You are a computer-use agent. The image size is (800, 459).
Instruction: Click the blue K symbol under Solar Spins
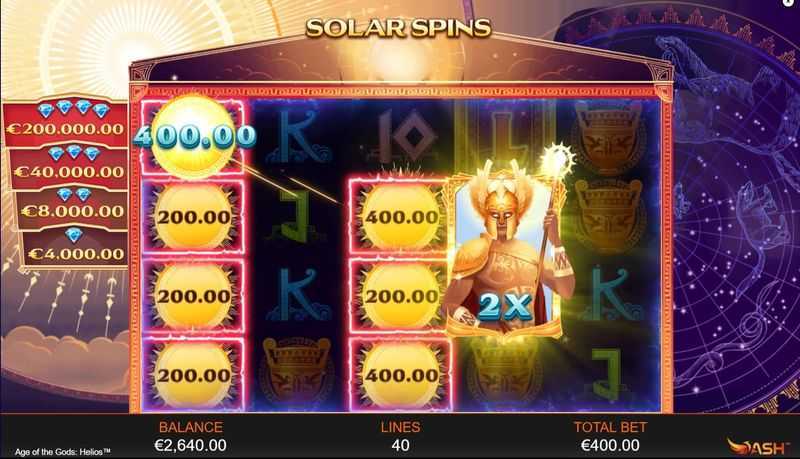pos(298,137)
